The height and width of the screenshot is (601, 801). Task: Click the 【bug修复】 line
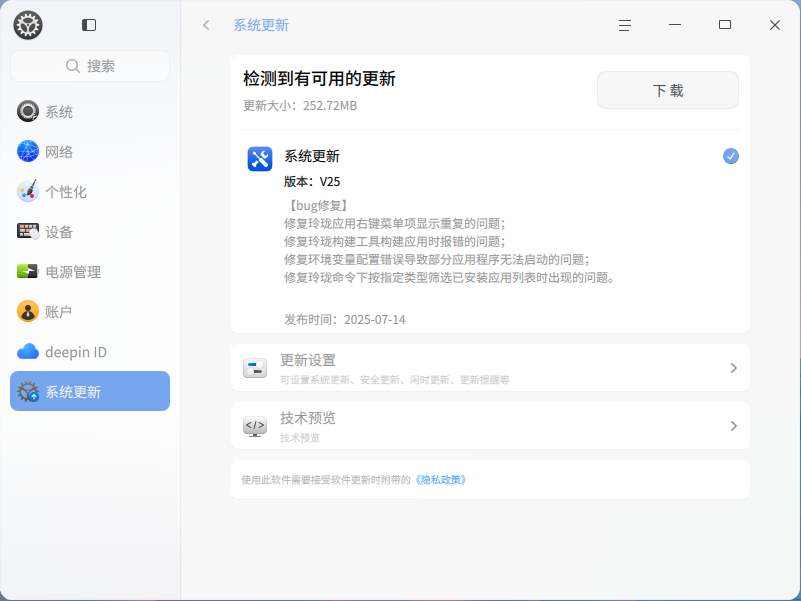[317, 205]
